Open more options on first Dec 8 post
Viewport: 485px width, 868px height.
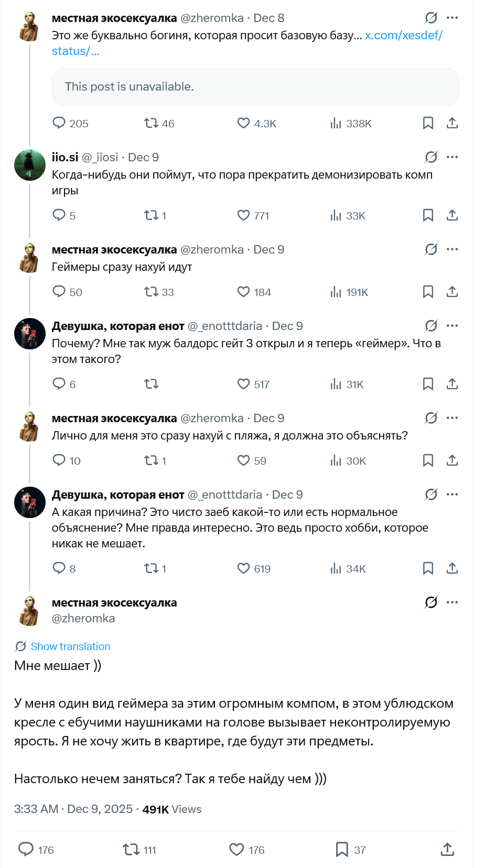[x=452, y=18]
